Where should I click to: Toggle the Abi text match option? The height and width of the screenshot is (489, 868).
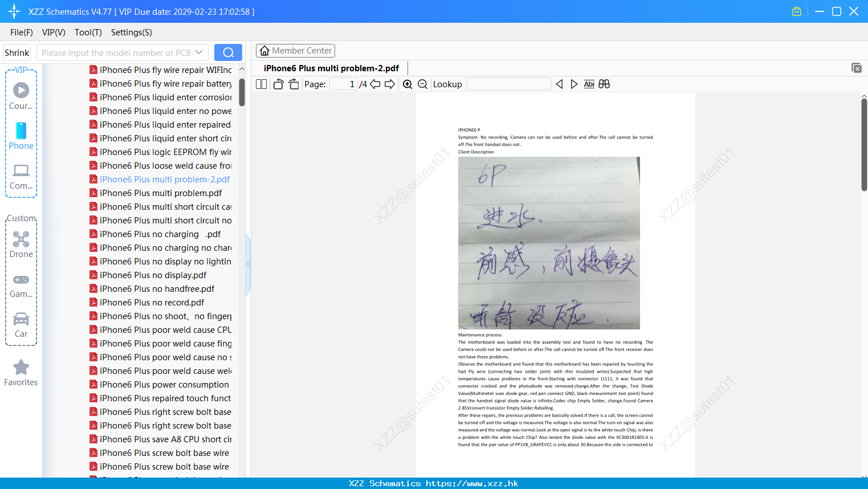pos(589,84)
